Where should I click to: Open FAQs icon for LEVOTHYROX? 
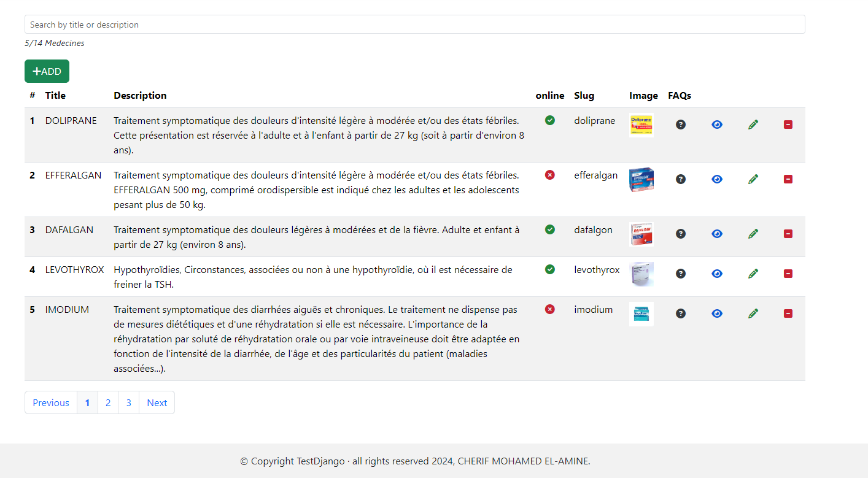680,274
